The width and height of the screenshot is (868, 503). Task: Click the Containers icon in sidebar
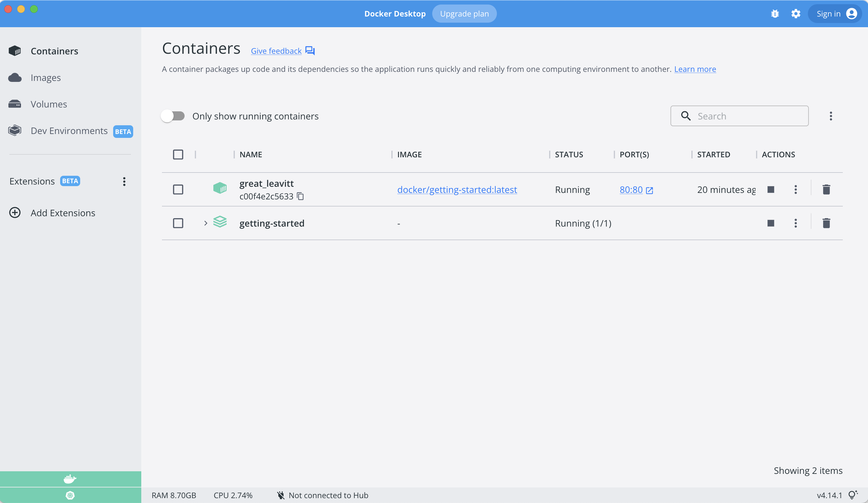pyautogui.click(x=16, y=51)
